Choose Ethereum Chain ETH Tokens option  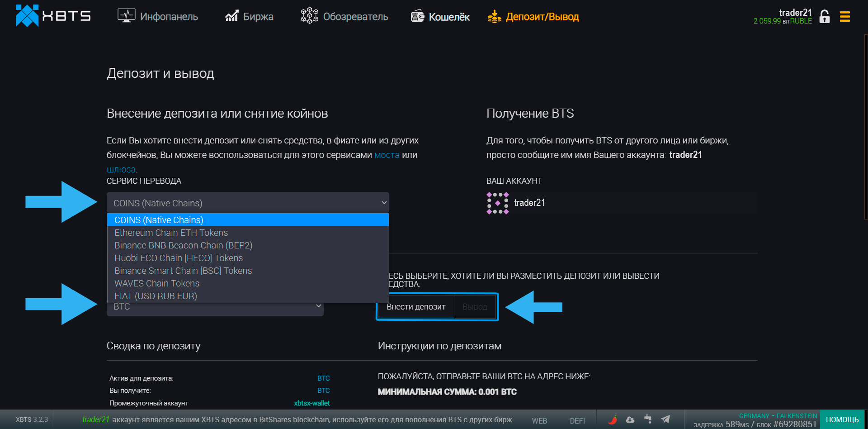pos(171,233)
